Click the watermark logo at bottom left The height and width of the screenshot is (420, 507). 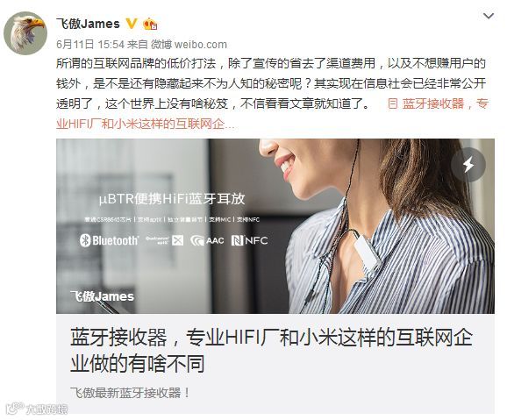[x=37, y=409]
